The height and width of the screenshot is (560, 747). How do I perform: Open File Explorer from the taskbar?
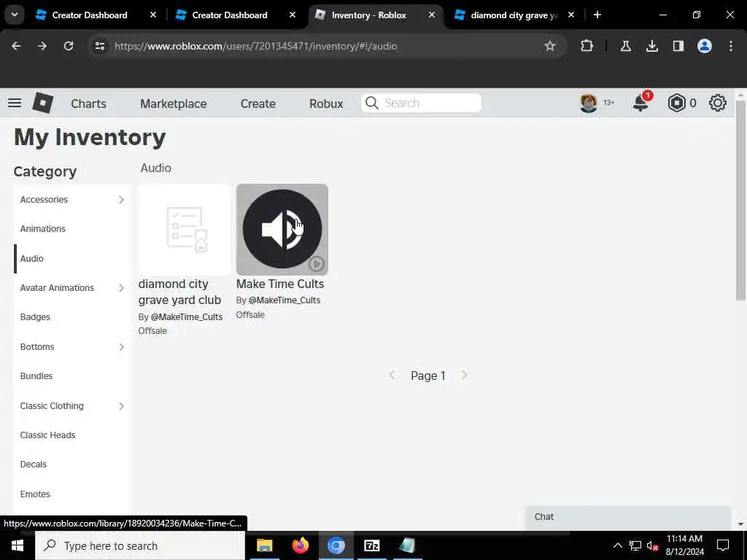pos(264,545)
